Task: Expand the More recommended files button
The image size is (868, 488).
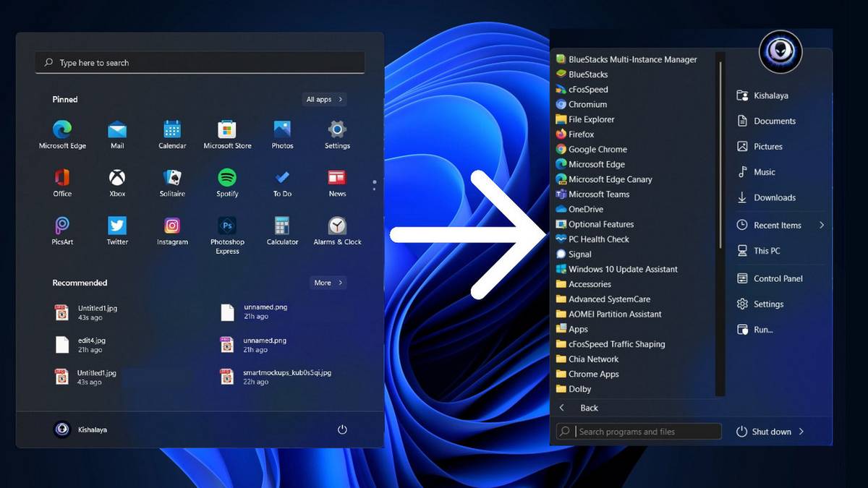Action: [x=328, y=283]
